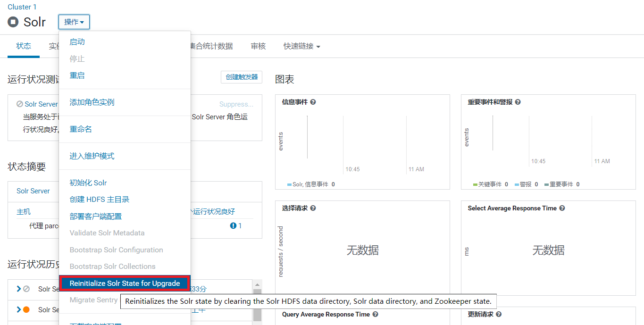Viewport: 644px width, 325px height.
Task: Open help icon for Select Average Response Time
Action: 562,208
